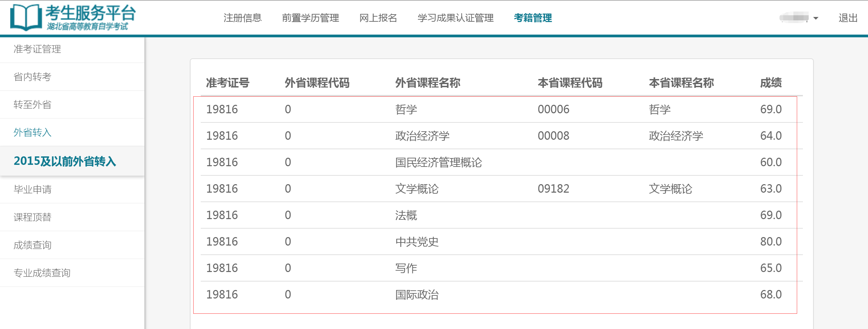Select 省内转考 sidebar item

coord(33,77)
